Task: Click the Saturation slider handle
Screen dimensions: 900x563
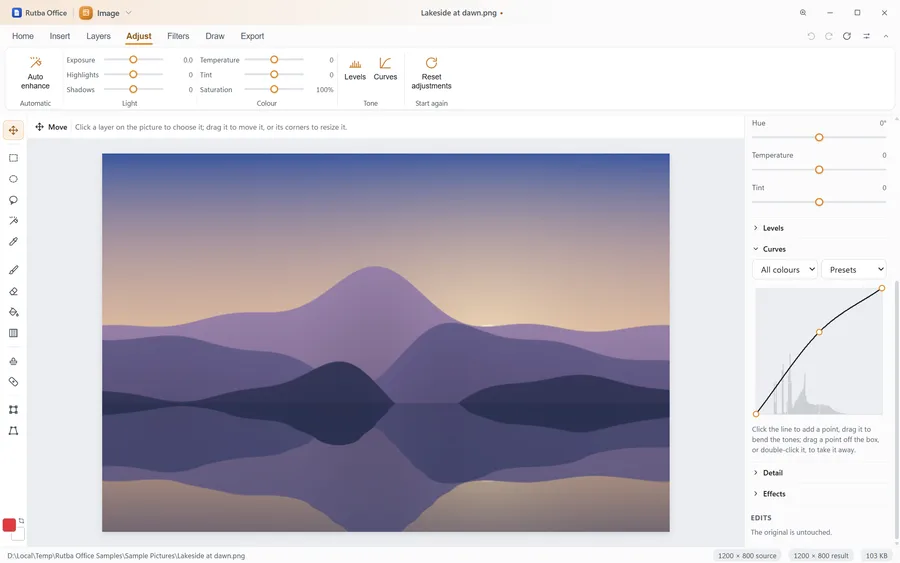Action: 274,90
